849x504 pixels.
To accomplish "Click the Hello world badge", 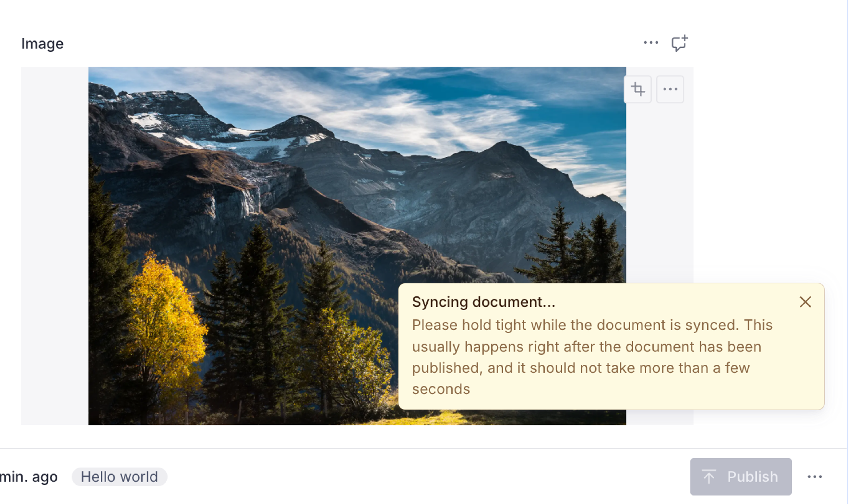I will click(x=119, y=477).
